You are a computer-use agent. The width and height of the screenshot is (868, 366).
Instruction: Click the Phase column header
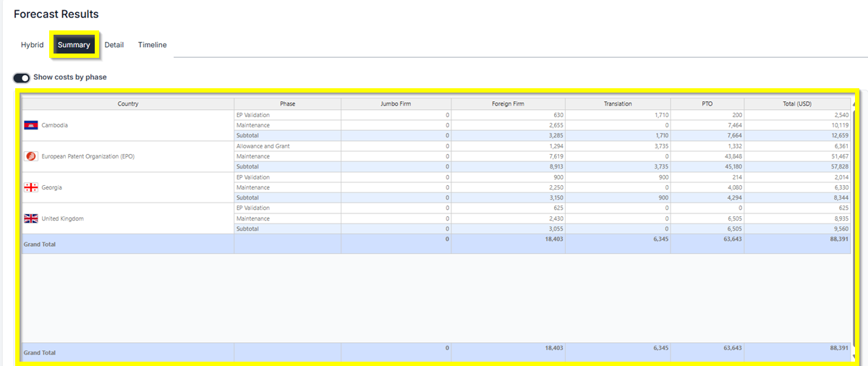(288, 104)
